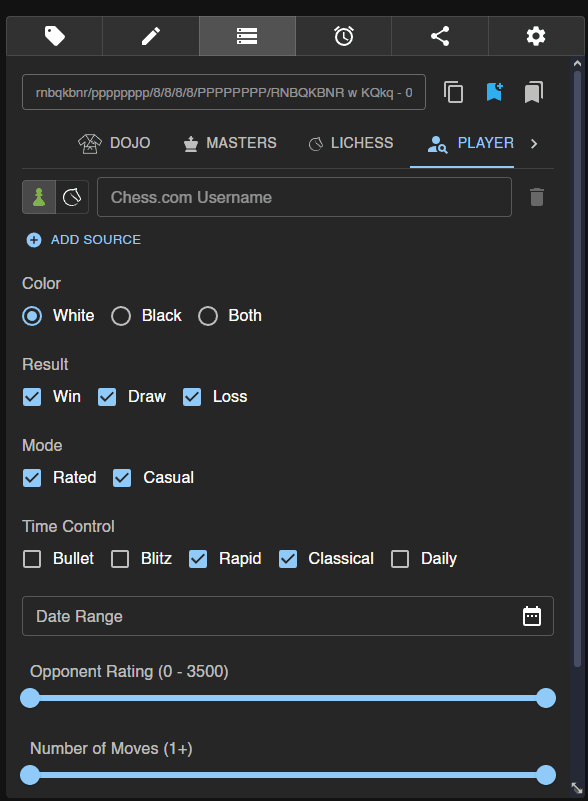Switch to the LICHESS tab
The image size is (588, 801).
point(351,143)
